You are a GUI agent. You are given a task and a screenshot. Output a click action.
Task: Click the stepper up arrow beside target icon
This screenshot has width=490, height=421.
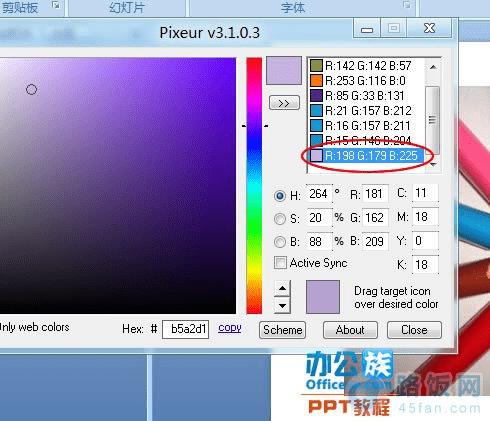[282, 288]
